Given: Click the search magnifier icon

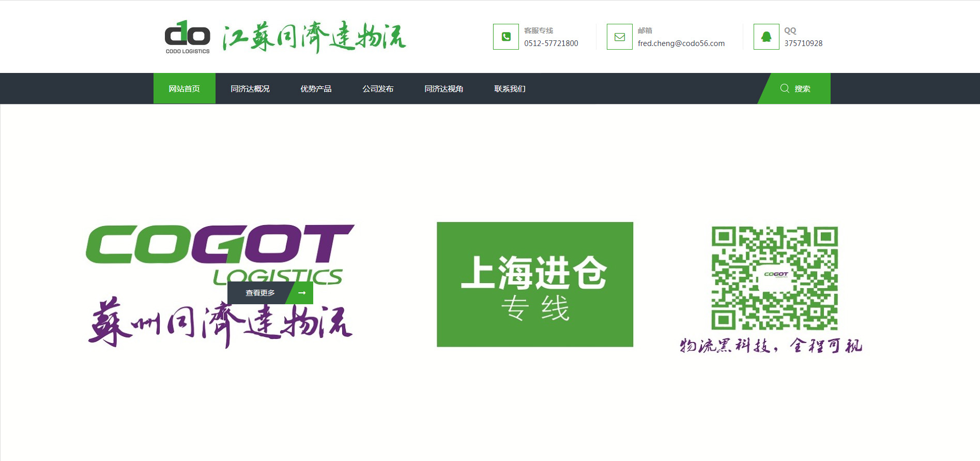Looking at the screenshot, I should [x=785, y=88].
